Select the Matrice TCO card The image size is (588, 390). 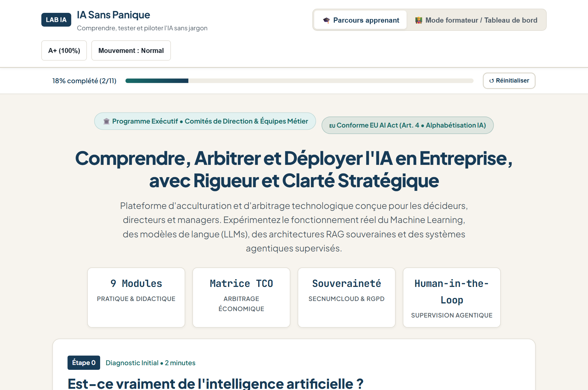[x=241, y=297]
